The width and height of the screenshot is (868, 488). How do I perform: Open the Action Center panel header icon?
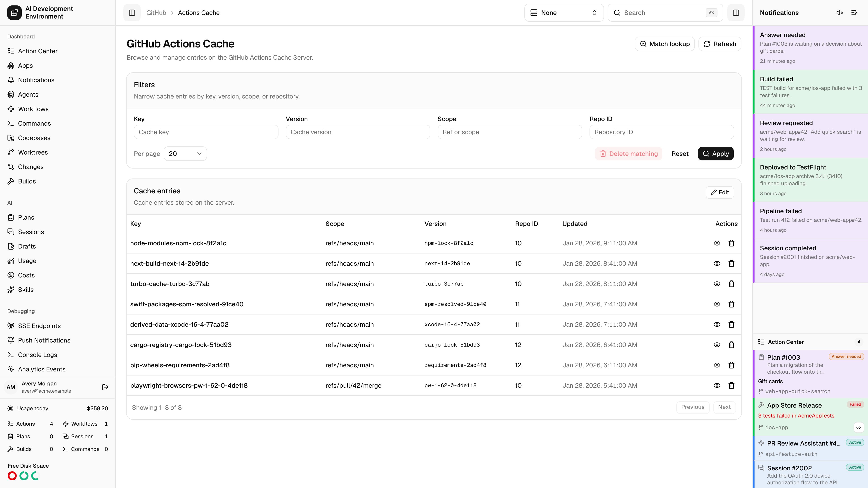[x=761, y=342]
